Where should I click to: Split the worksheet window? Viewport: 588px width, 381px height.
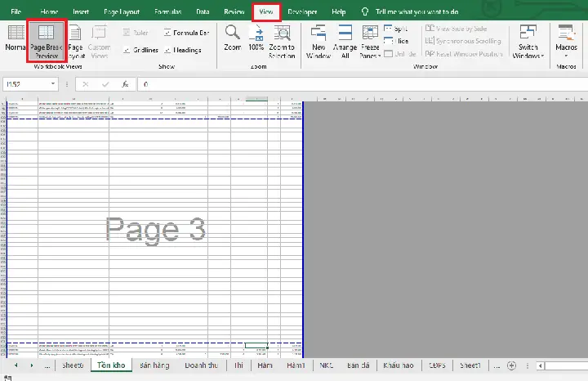click(x=396, y=29)
